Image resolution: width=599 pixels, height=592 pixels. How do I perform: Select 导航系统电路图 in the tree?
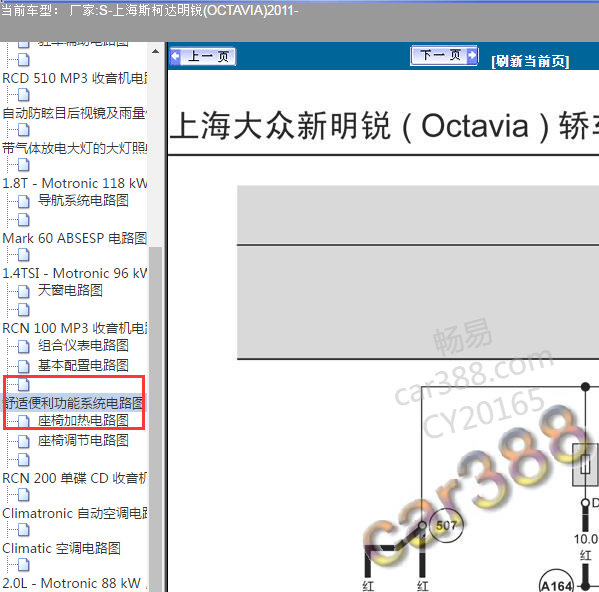coord(83,200)
